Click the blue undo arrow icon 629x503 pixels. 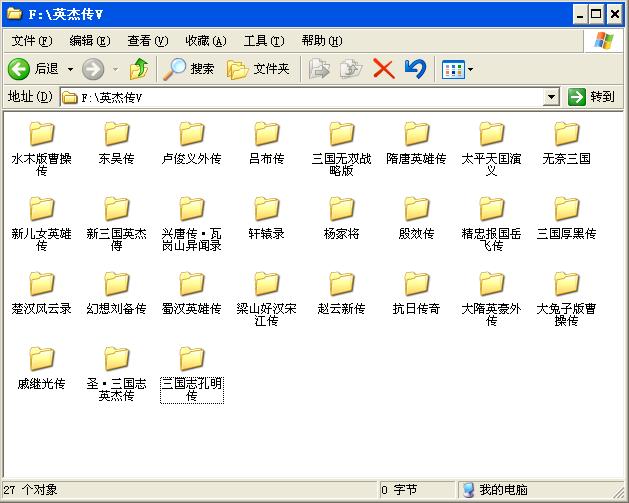click(x=415, y=69)
